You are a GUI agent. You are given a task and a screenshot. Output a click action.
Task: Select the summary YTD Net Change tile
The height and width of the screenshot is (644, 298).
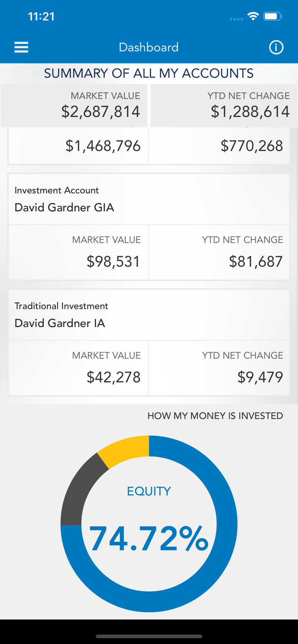(223, 105)
